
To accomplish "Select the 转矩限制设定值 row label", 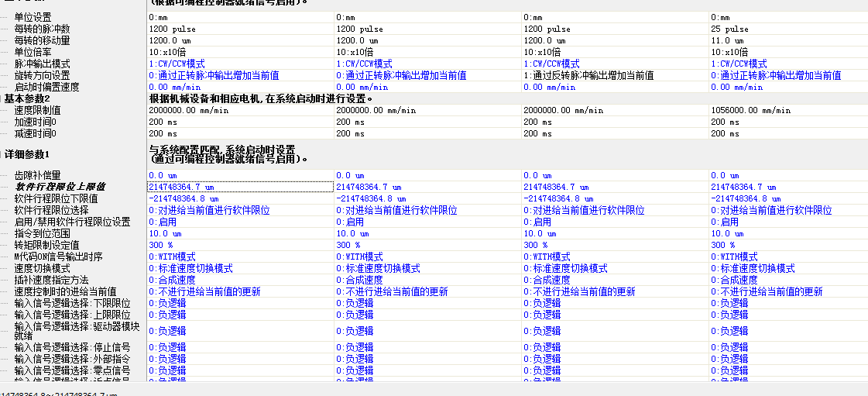I will click(46, 245).
